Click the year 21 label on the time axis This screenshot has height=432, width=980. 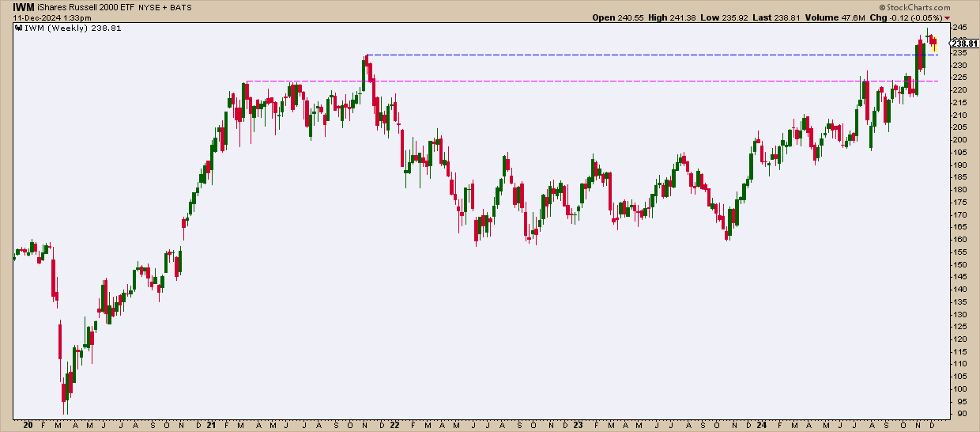211,424
